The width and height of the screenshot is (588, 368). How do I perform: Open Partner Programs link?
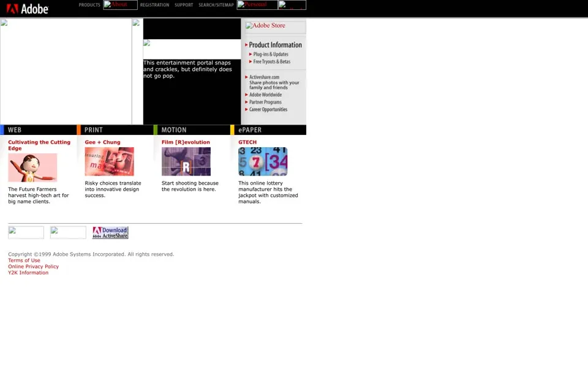pyautogui.click(x=265, y=102)
